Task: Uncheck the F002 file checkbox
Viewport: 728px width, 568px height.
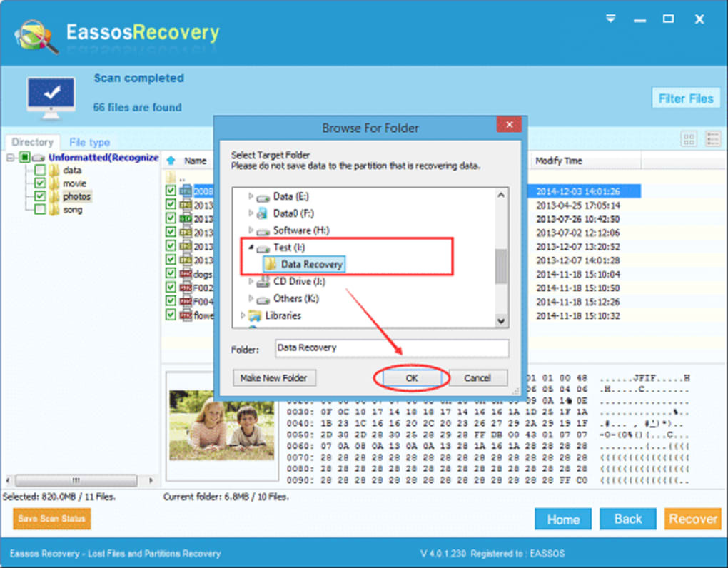Action: 171,288
